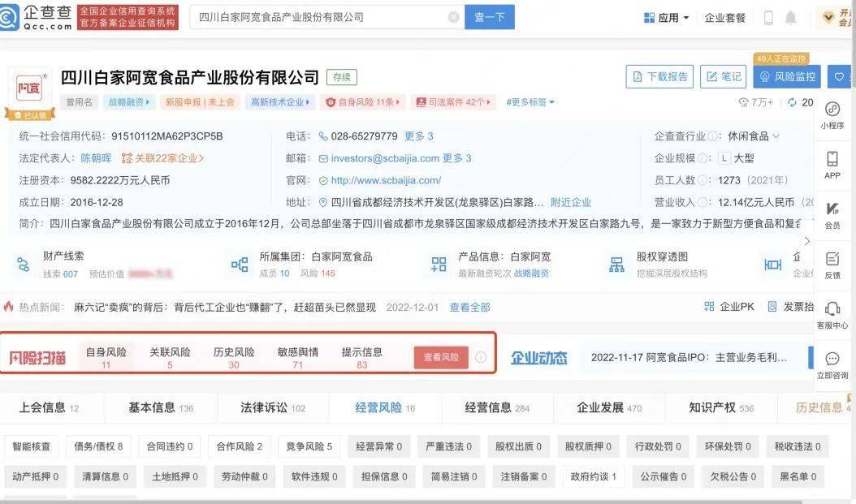
Task: Open the notifications bell
Action: click(x=790, y=18)
